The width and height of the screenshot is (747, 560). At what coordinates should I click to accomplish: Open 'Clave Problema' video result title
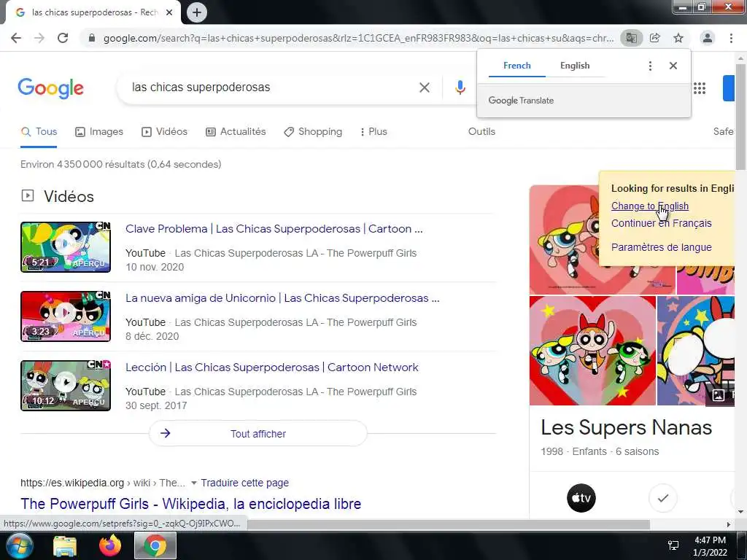coord(274,229)
